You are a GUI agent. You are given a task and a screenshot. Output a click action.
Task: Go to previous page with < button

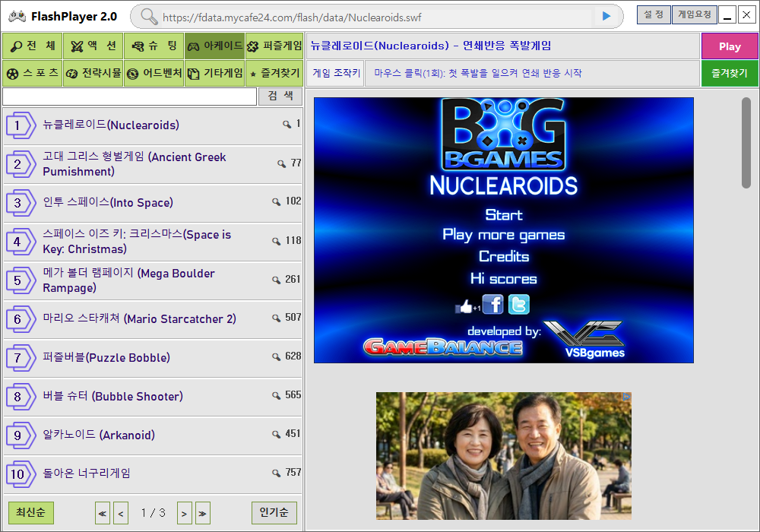pyautogui.click(x=121, y=513)
